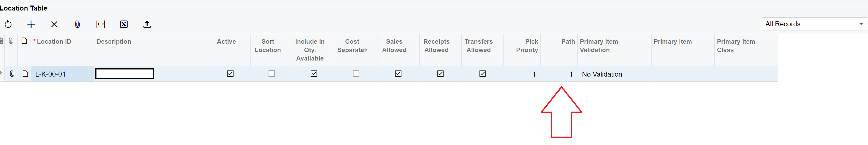Click the Fit to Screen column-width icon
This screenshot has height=145, width=868.
click(x=101, y=24)
